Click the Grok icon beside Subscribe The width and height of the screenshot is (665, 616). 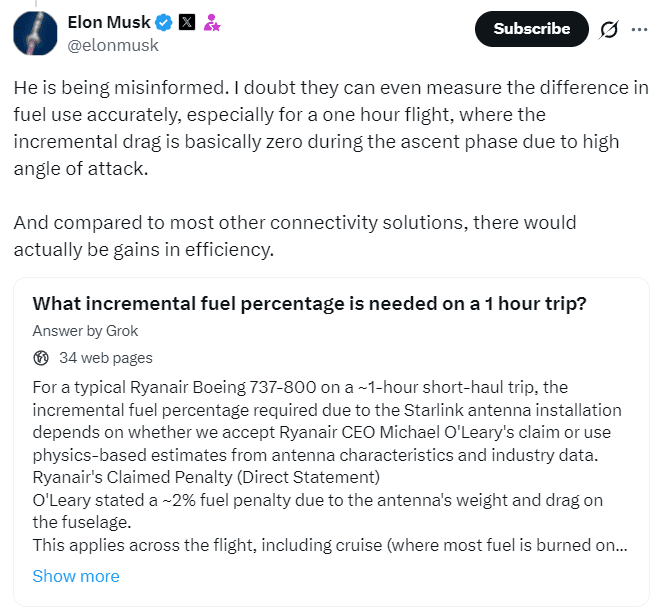pos(608,29)
